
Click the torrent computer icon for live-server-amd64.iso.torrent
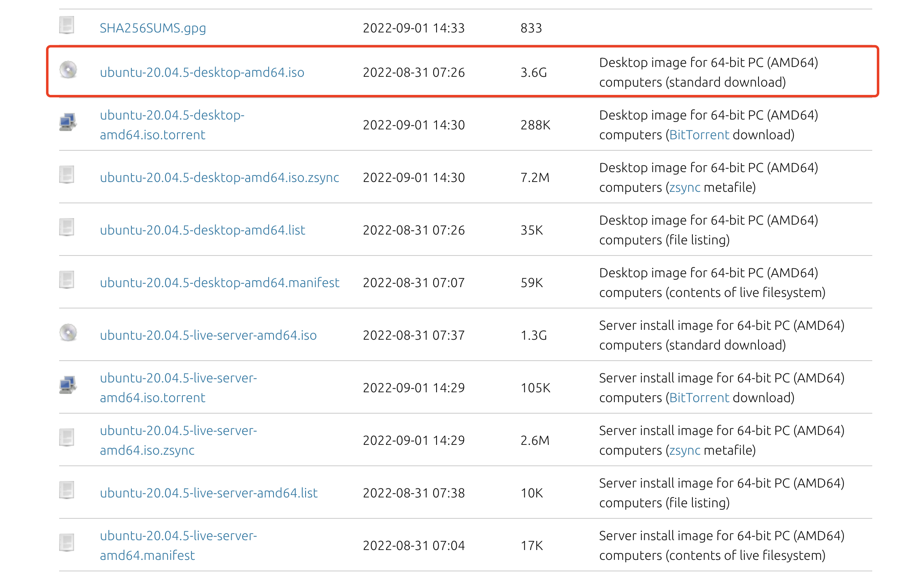click(x=68, y=385)
